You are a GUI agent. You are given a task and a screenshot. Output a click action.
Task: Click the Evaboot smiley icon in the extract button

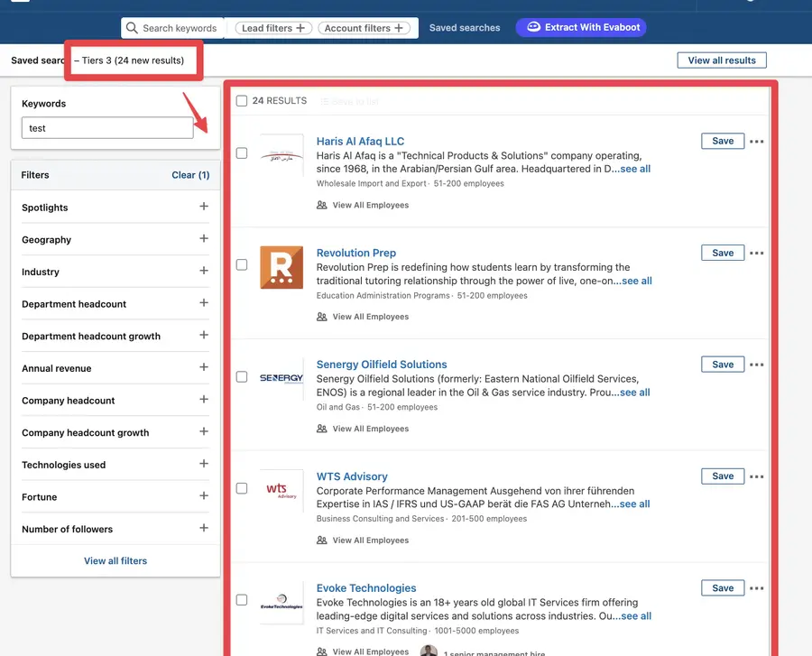532,27
